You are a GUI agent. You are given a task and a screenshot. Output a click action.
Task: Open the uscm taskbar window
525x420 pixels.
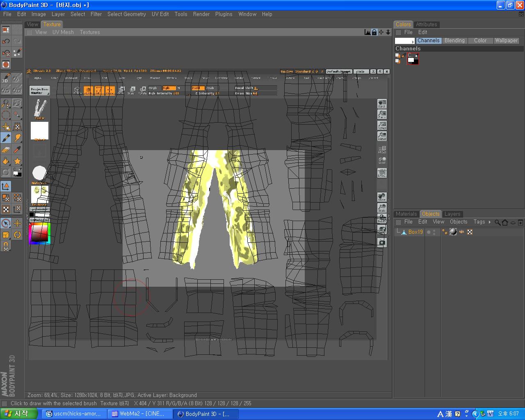[x=74, y=414]
